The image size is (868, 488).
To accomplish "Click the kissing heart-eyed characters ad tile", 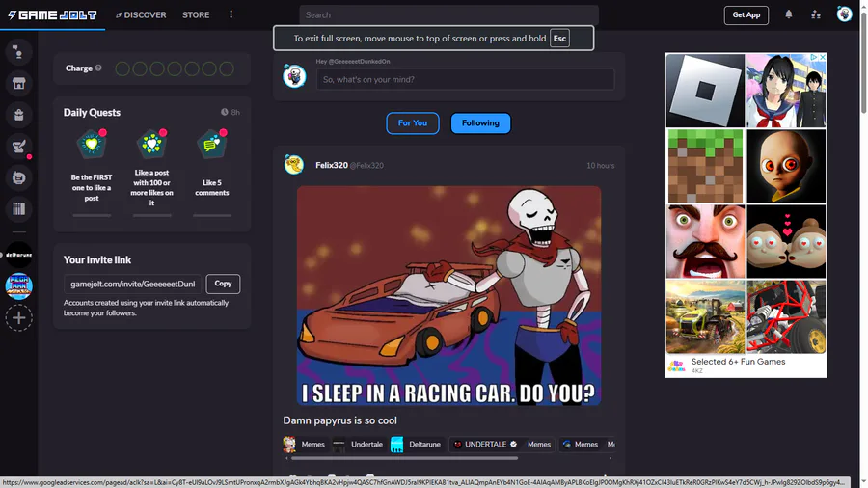I will point(786,241).
